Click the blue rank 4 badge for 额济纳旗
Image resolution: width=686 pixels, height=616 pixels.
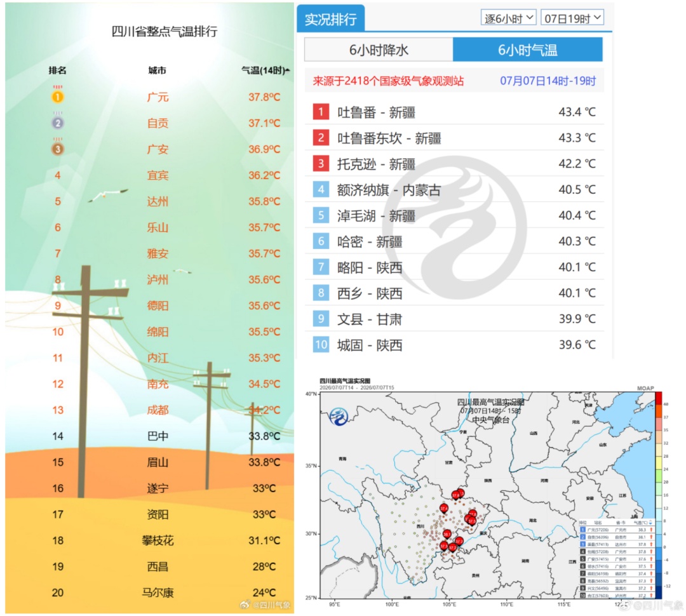[321, 189]
